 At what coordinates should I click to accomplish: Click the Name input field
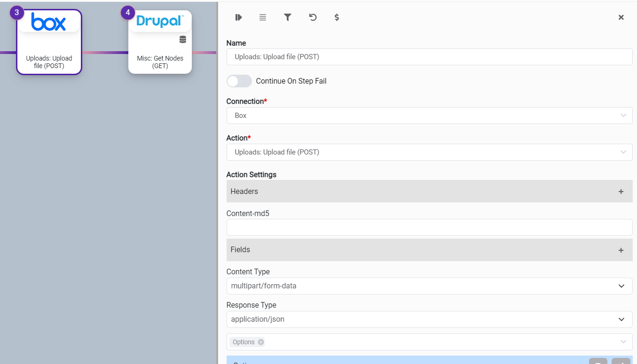[x=429, y=57]
